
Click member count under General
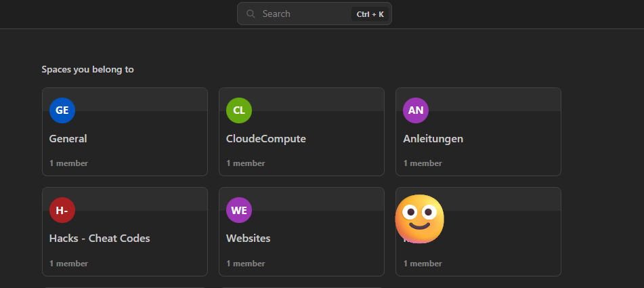pyautogui.click(x=68, y=163)
